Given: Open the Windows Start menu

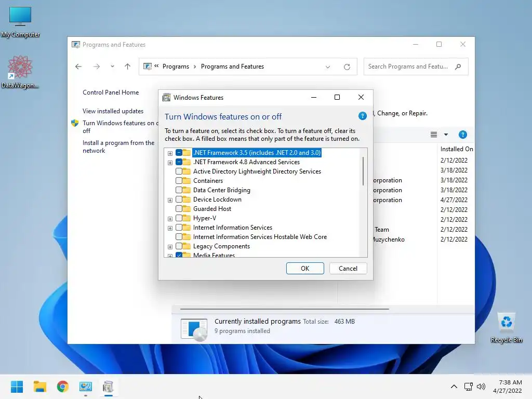Looking at the screenshot, I should click(x=17, y=387).
